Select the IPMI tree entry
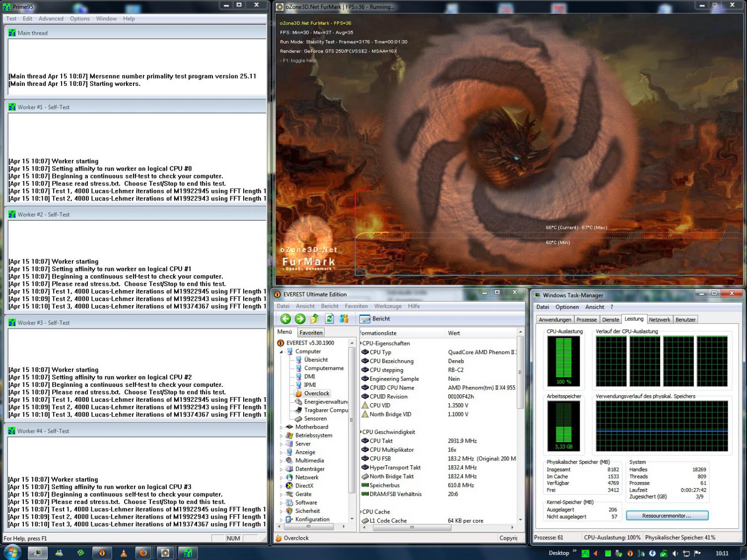This screenshot has height=560, width=747. click(x=310, y=385)
